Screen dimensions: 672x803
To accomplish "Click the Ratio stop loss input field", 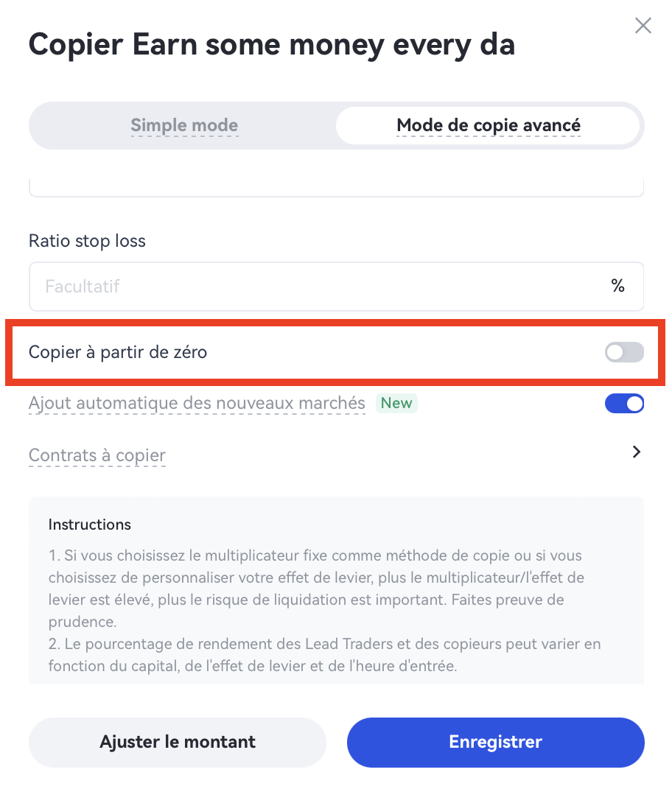I will [x=317, y=287].
